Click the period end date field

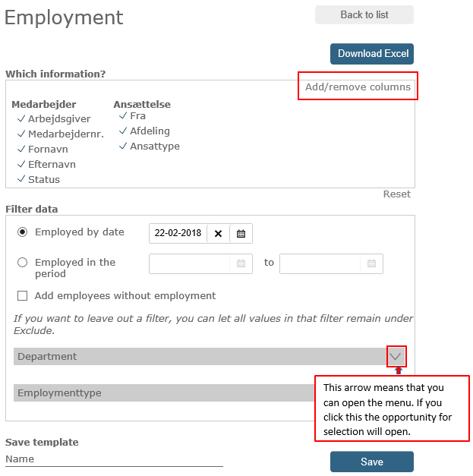point(320,263)
